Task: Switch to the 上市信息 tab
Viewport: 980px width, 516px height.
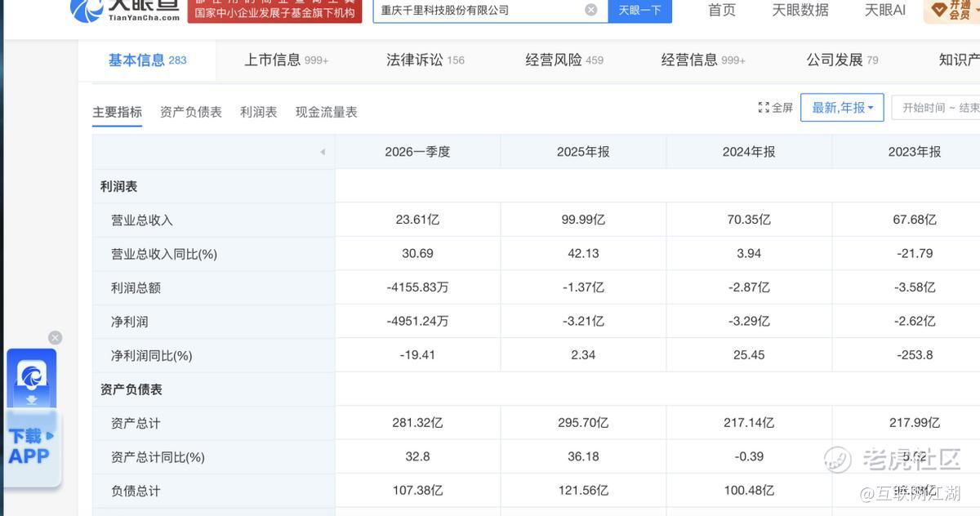Action: click(x=286, y=60)
